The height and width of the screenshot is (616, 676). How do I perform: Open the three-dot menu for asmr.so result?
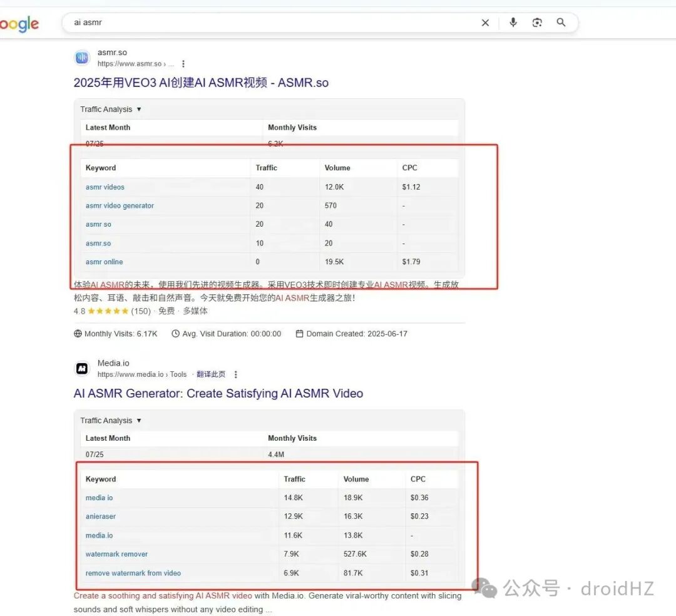[x=183, y=64]
